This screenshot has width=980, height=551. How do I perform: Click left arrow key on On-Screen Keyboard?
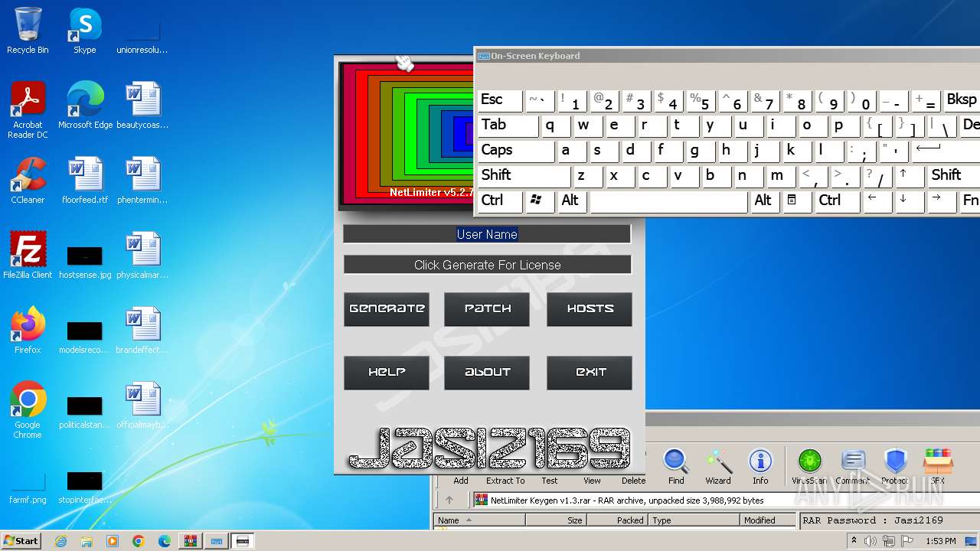[x=877, y=201]
